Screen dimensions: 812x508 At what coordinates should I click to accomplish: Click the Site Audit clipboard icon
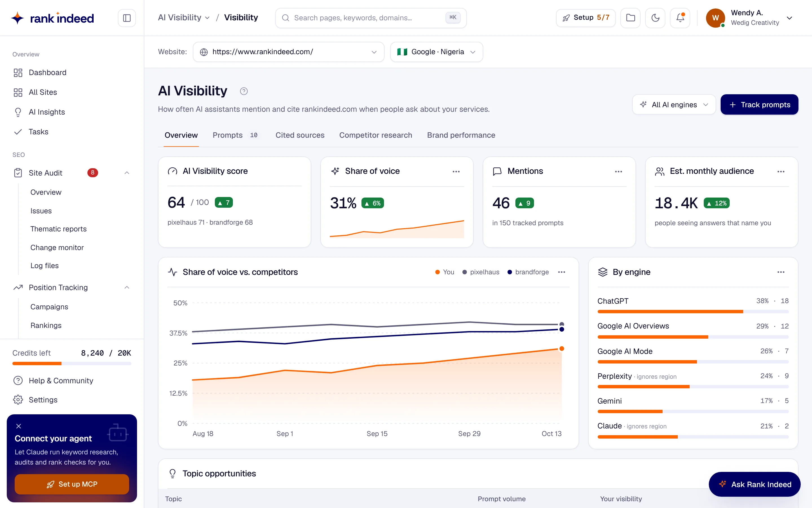pos(18,173)
